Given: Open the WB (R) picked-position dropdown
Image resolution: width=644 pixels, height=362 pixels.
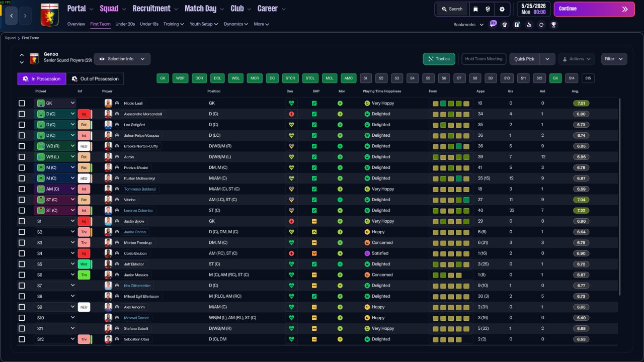Looking at the screenshot, I should coord(55,146).
